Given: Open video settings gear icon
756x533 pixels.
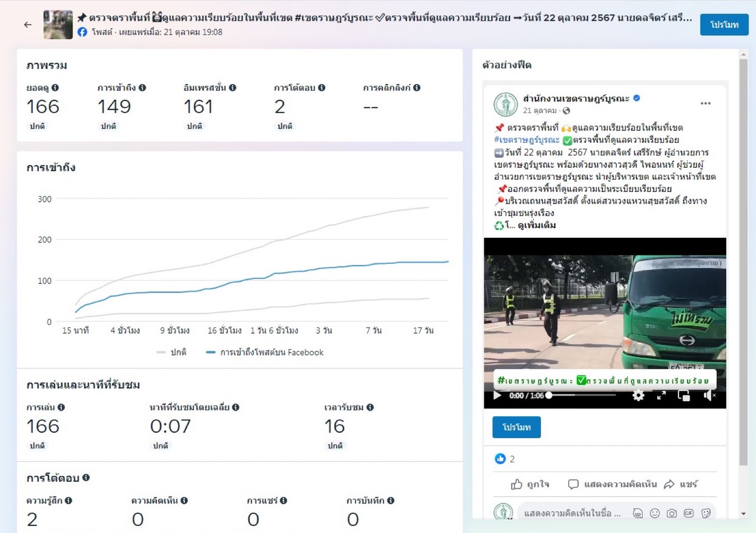Looking at the screenshot, I should click(x=638, y=396).
